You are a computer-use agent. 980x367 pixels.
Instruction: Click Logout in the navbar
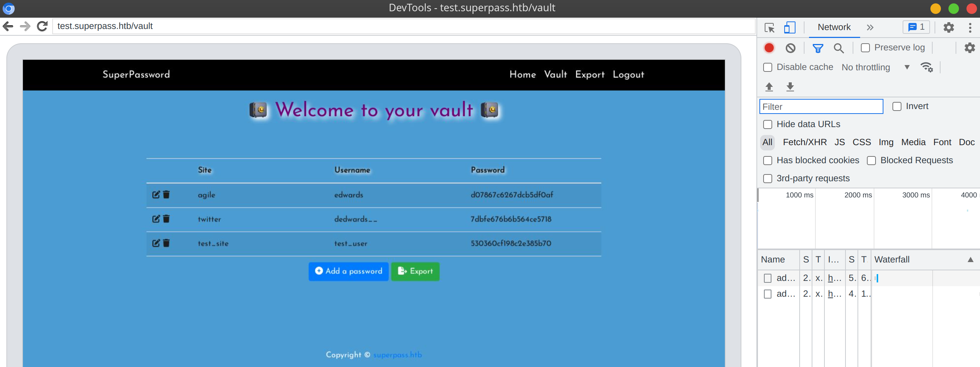click(x=628, y=74)
